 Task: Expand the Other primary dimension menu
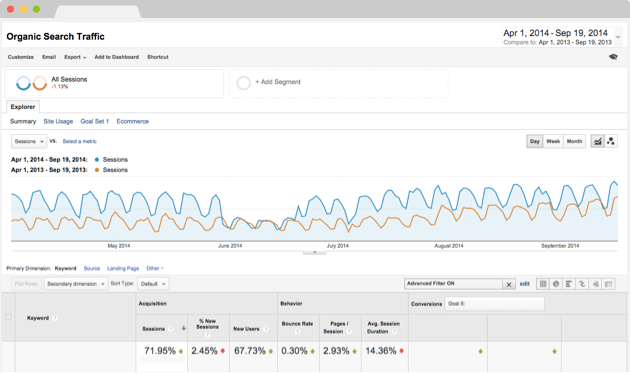155,268
